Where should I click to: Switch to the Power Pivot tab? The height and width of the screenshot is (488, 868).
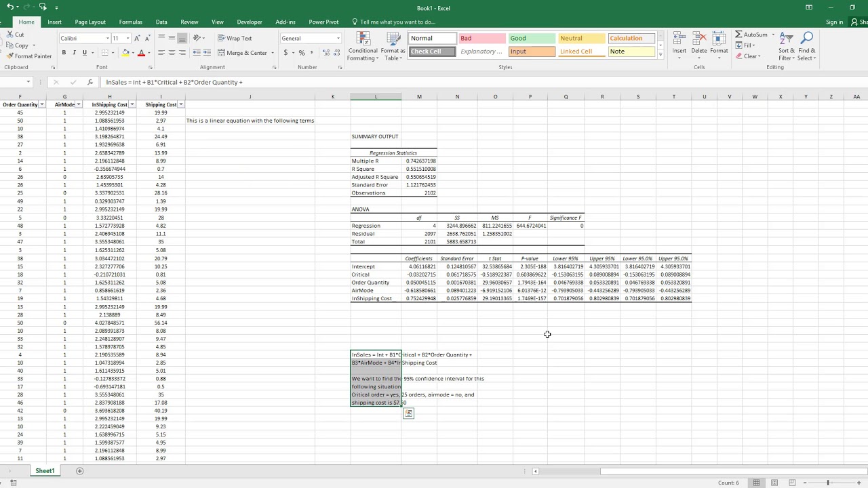point(323,22)
